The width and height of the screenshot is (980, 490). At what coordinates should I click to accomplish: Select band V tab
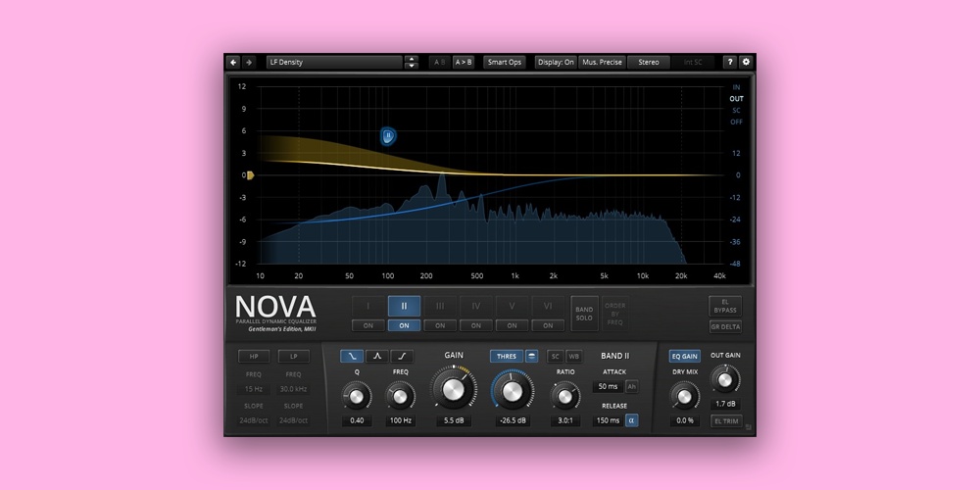click(512, 306)
